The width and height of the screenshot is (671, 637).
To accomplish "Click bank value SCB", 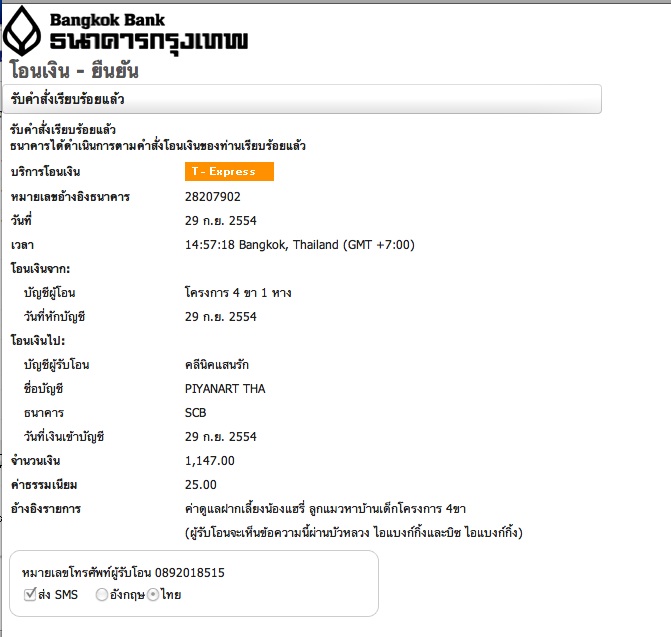I will (196, 412).
